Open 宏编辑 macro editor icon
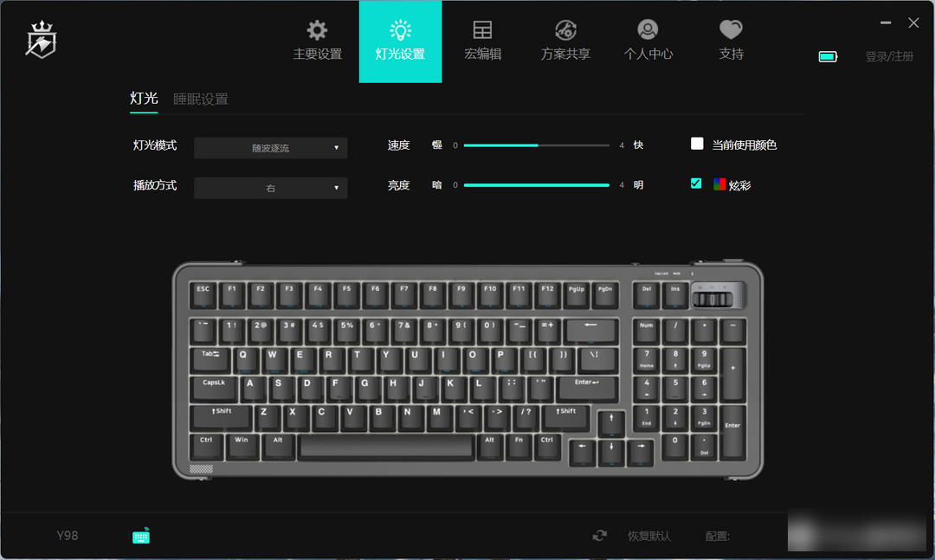Viewport: 935px width, 560px height. point(482,29)
